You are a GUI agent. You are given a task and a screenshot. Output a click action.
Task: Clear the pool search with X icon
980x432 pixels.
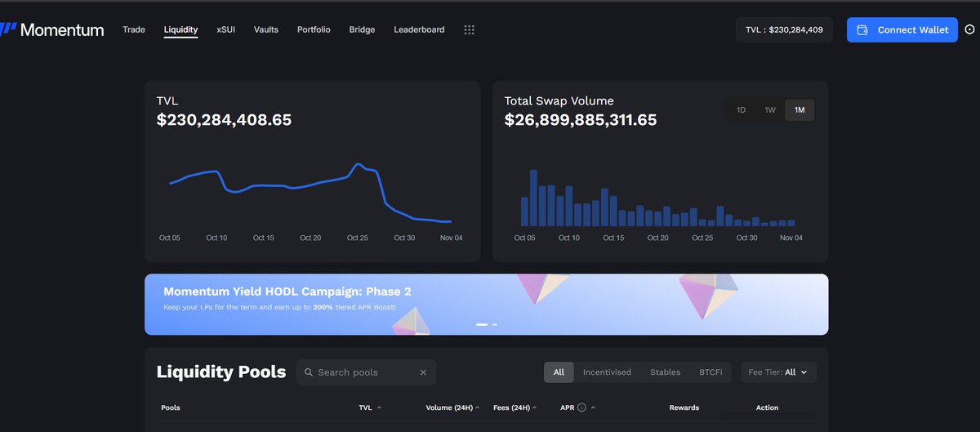423,372
